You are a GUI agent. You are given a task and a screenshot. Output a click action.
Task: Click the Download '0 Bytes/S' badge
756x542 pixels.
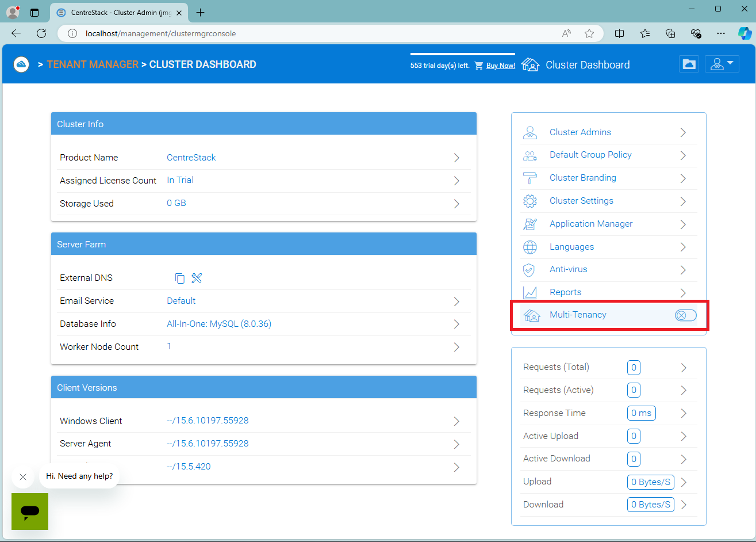point(651,505)
